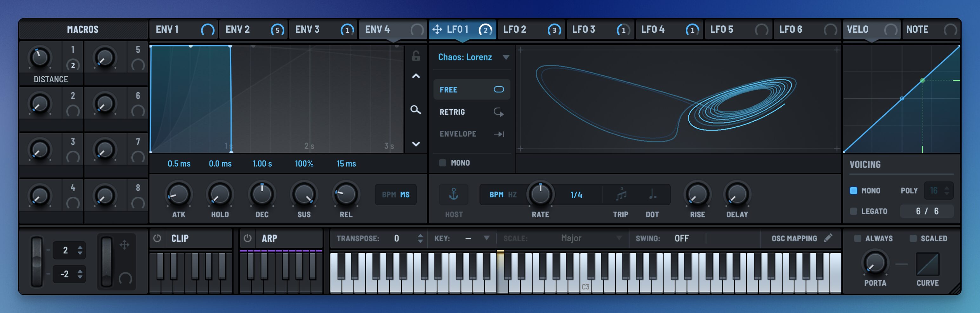Enable the LEGATO checkbox
The height and width of the screenshot is (313, 980).
tap(854, 211)
